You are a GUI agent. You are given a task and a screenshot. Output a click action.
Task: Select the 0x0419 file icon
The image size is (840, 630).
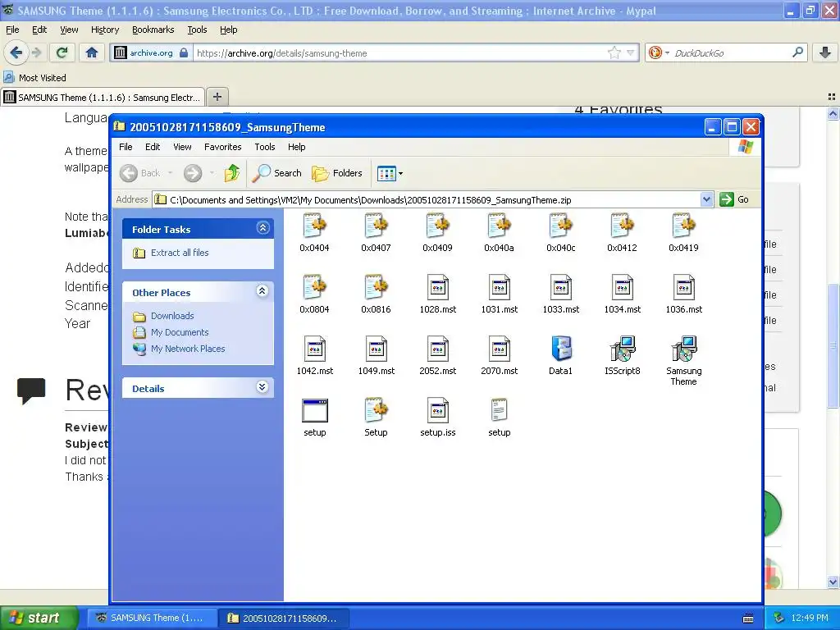coord(683,226)
